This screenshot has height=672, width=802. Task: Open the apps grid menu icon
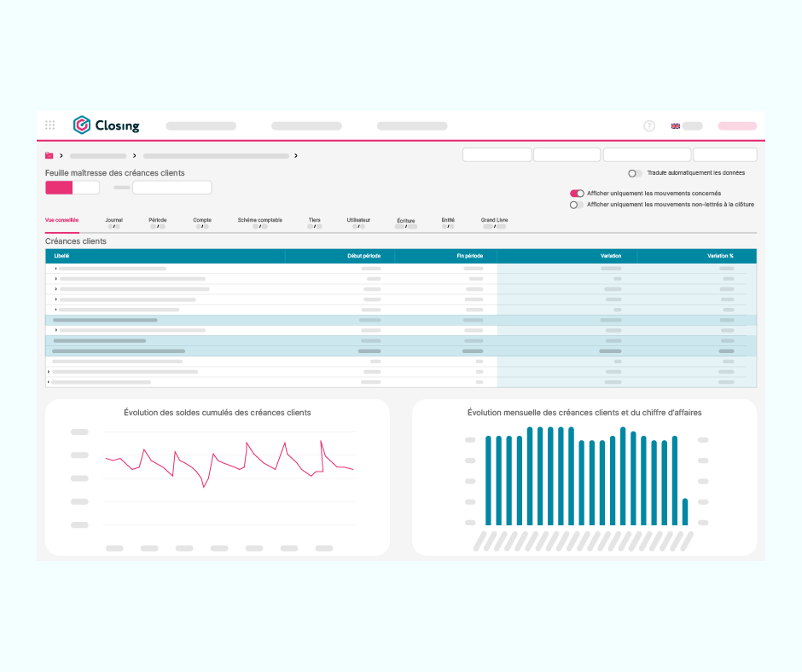click(49, 125)
